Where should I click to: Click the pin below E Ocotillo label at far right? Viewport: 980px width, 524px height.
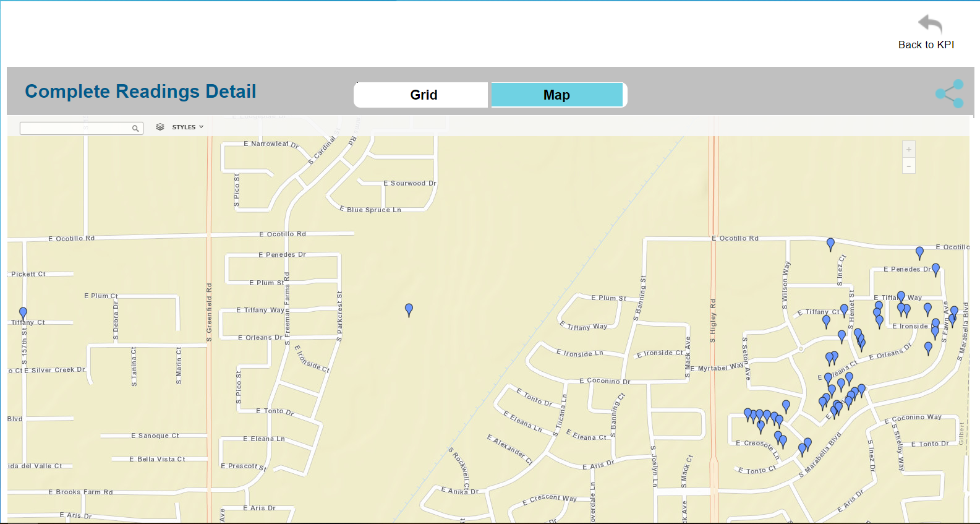click(x=919, y=252)
